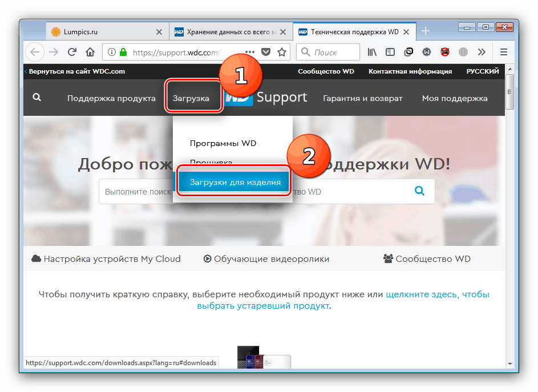This screenshot has height=392, width=538.
Task: Expand more toolbar tools chevron
Action: pyautogui.click(x=482, y=52)
